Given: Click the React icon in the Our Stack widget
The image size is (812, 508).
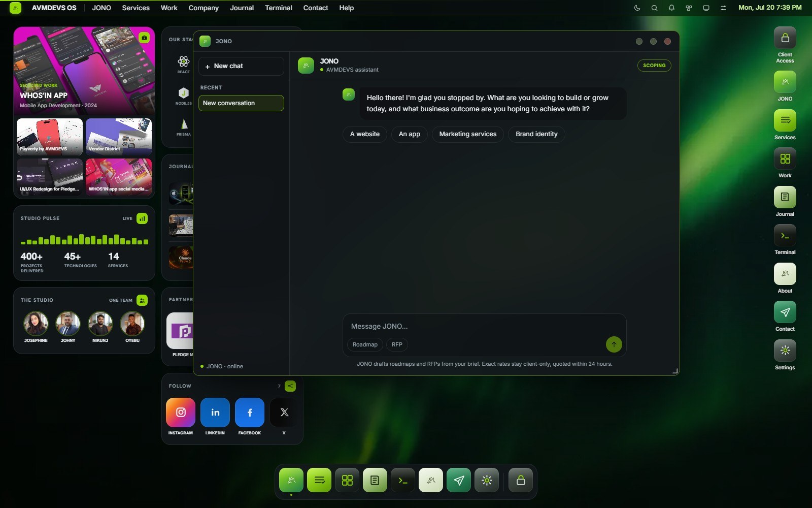Looking at the screenshot, I should click(x=184, y=61).
